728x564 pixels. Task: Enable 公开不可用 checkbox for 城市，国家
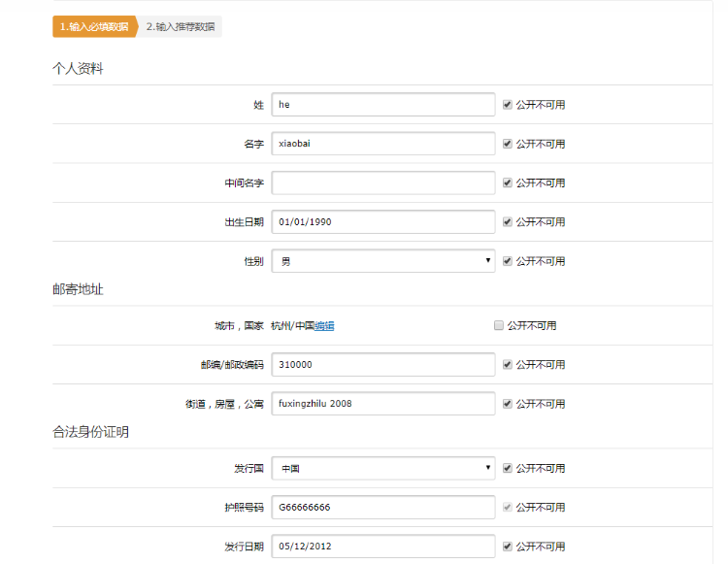[499, 325]
